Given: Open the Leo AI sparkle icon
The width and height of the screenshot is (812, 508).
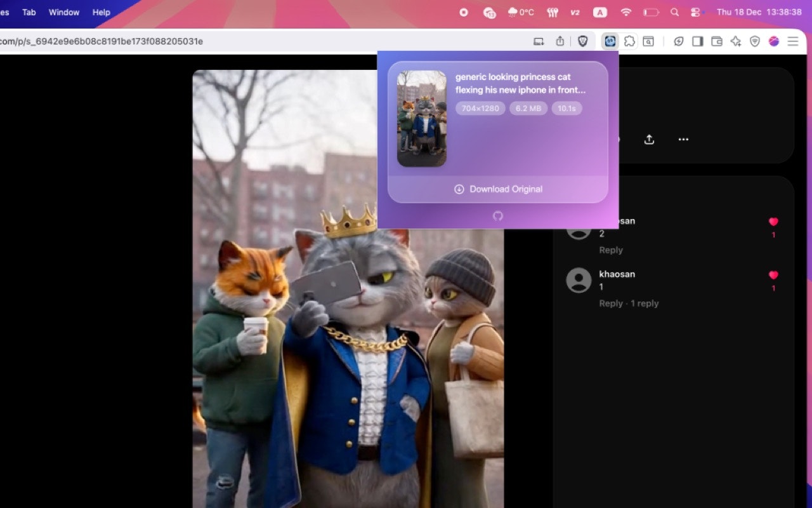Looking at the screenshot, I should pyautogui.click(x=736, y=41).
